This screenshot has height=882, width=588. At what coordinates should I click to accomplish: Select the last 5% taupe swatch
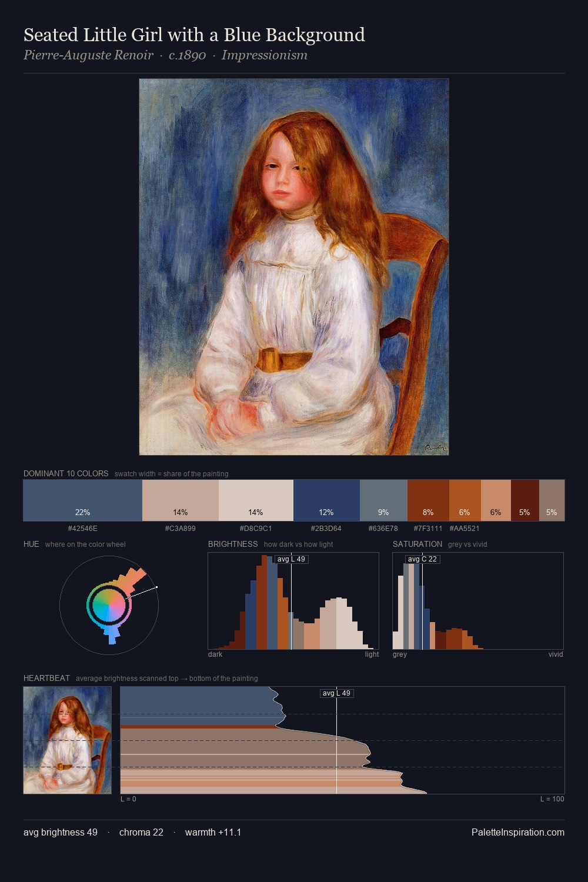click(x=552, y=500)
